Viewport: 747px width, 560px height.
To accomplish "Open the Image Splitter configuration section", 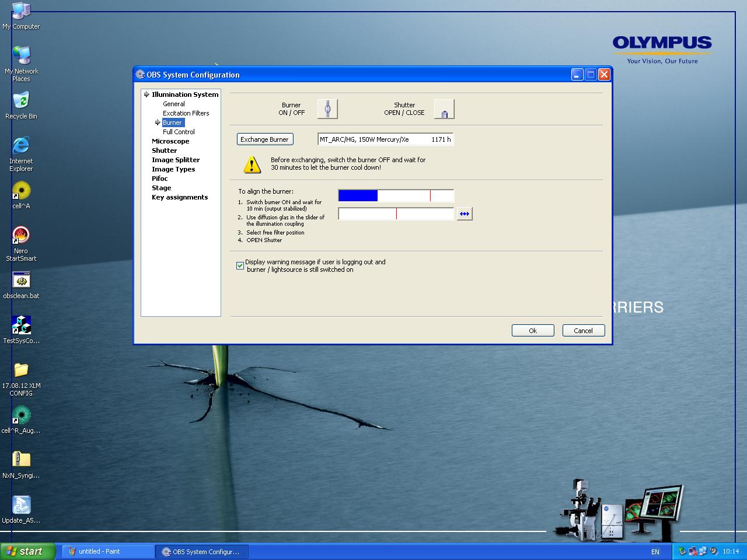I will coord(176,159).
